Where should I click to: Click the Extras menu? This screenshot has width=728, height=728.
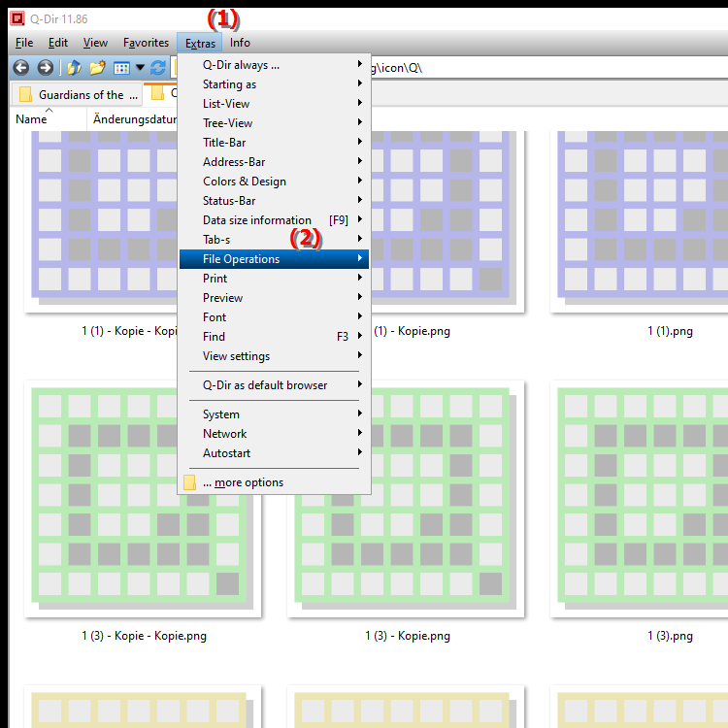click(200, 43)
